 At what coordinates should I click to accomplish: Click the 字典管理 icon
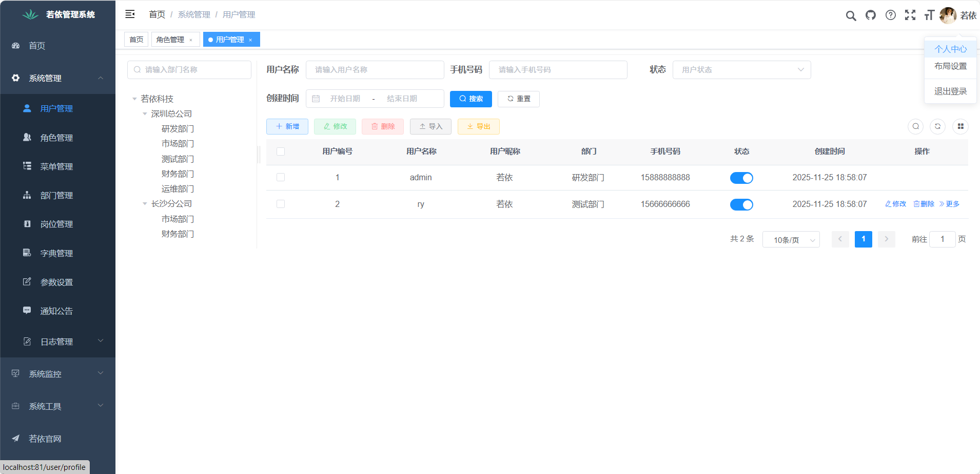click(x=27, y=253)
